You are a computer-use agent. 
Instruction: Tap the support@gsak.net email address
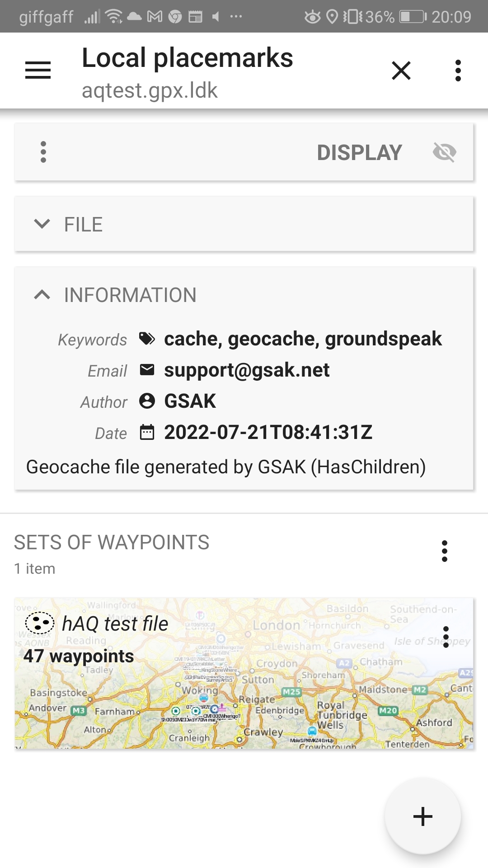pyautogui.click(x=247, y=370)
